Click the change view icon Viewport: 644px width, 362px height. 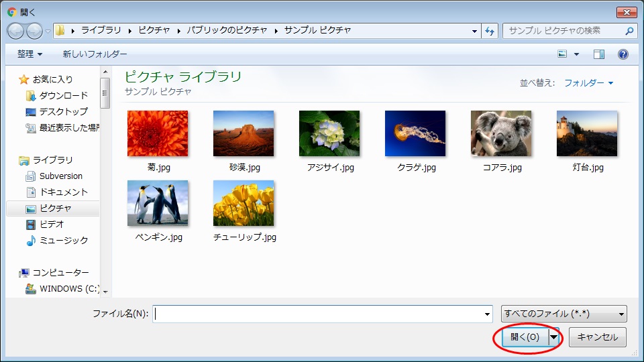pyautogui.click(x=562, y=54)
